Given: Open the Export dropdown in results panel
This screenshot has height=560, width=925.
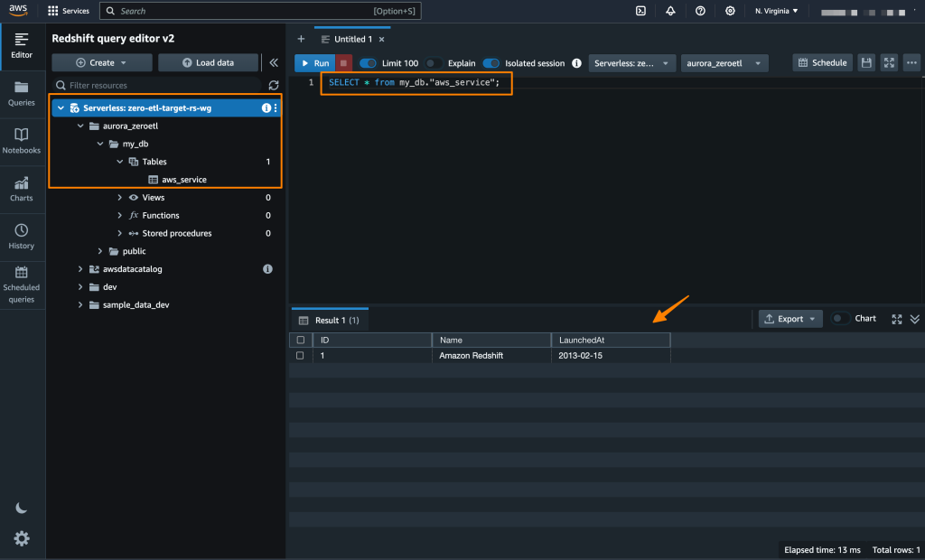Looking at the screenshot, I should tap(789, 318).
